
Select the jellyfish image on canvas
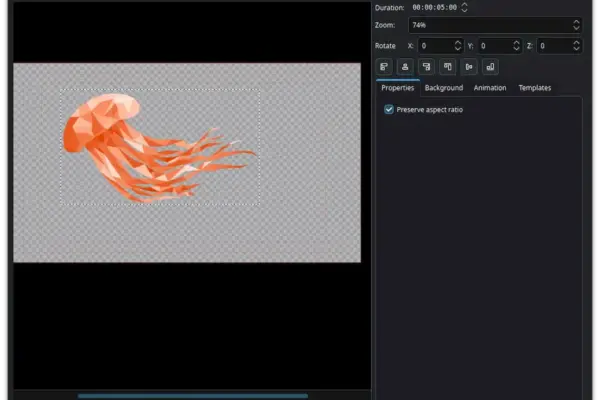[x=160, y=147]
